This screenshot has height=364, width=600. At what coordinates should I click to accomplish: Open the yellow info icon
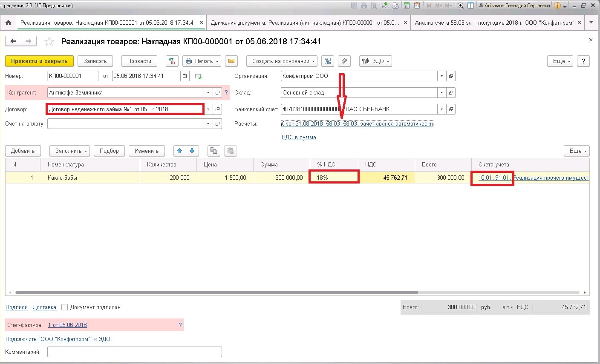point(557,6)
